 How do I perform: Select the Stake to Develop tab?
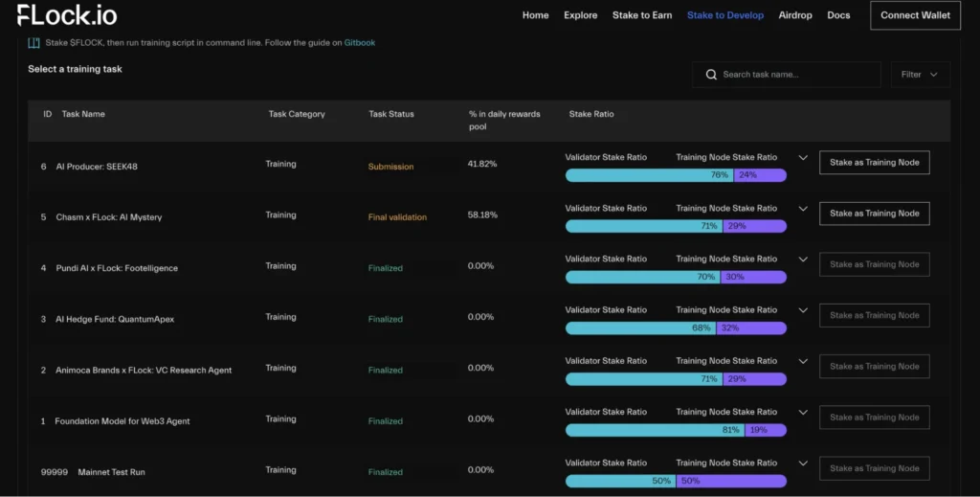pyautogui.click(x=725, y=15)
